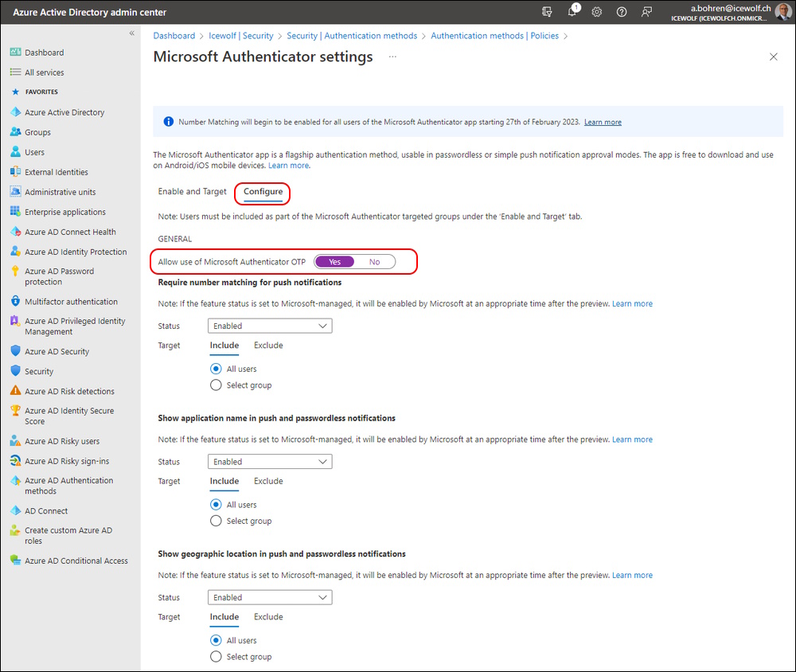Select Exclude tab under number matching
This screenshot has height=672, width=796.
coord(268,346)
